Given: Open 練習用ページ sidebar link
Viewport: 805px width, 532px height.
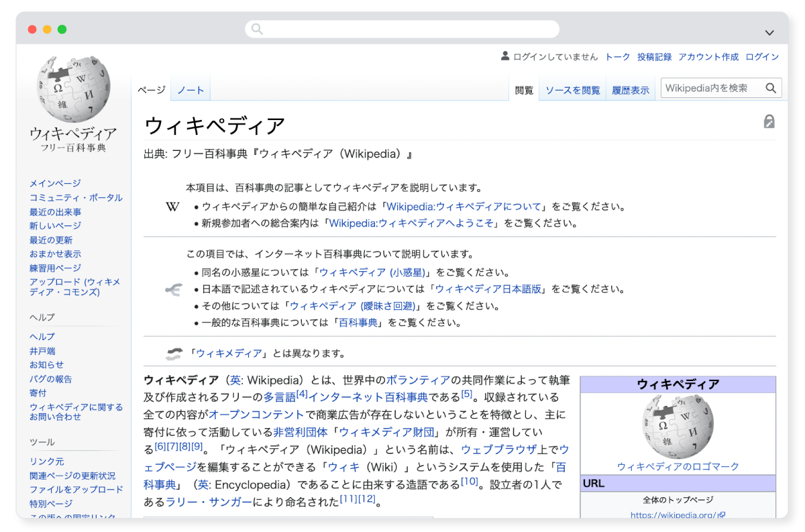Looking at the screenshot, I should click(x=55, y=268).
